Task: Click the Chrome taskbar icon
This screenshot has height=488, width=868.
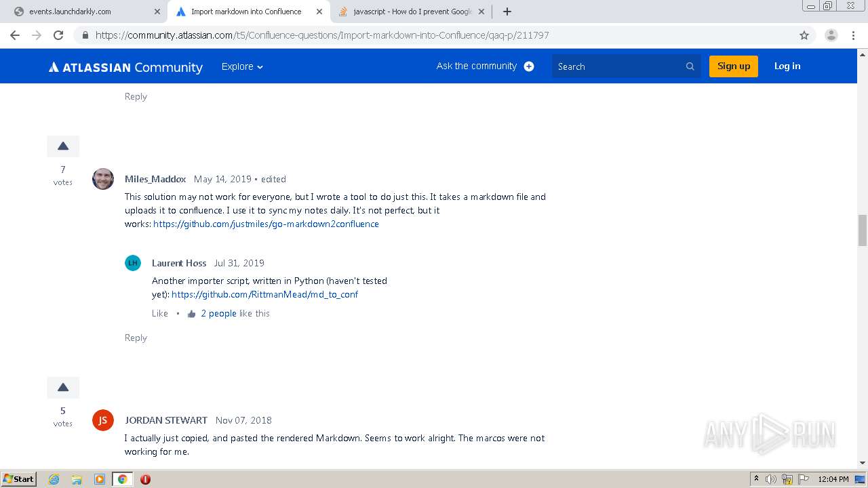Action: pos(122,479)
